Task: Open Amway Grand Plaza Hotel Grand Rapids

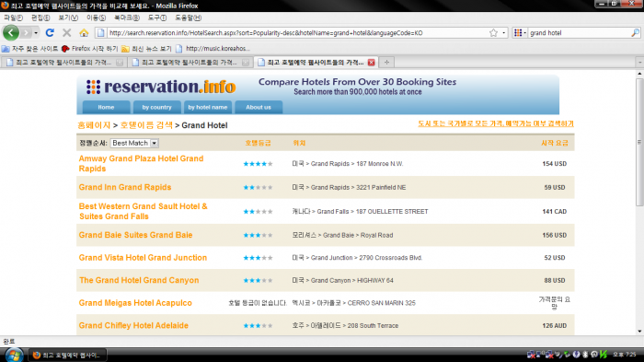Action: 141,163
